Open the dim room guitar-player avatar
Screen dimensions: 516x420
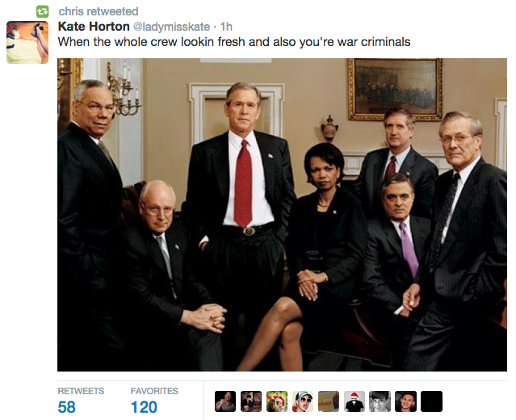[x=251, y=401]
